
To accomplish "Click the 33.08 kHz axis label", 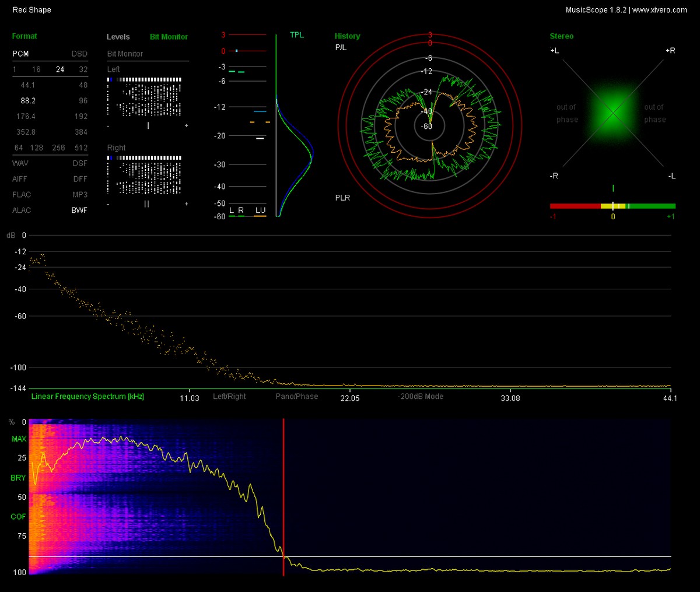I will point(510,398).
